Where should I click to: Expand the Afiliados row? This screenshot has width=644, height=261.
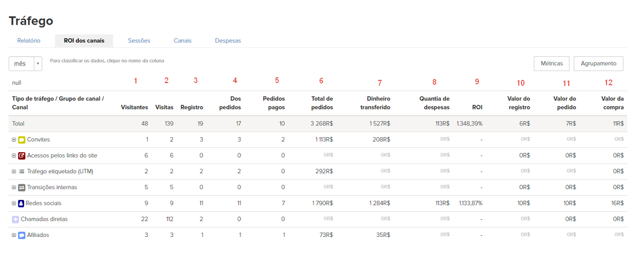(x=14, y=235)
